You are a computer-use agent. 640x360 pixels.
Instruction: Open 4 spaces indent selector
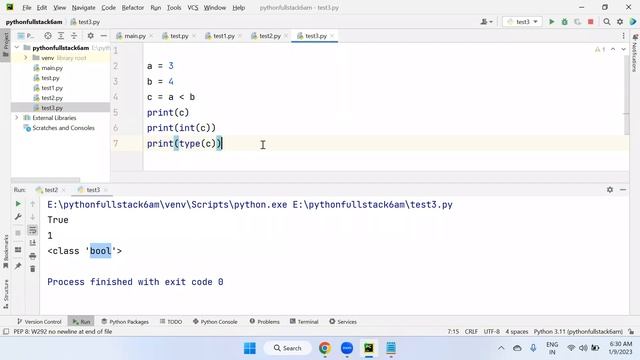pos(517,332)
